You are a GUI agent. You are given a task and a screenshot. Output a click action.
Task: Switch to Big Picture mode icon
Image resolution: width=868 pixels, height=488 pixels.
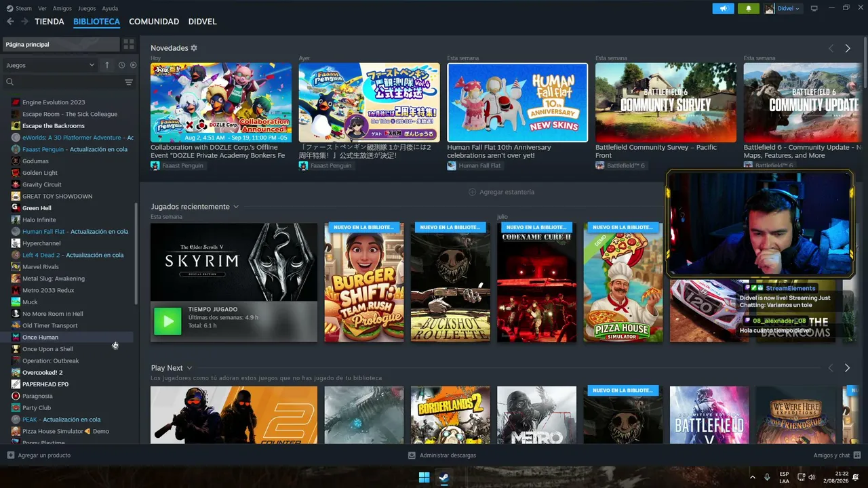click(x=814, y=8)
